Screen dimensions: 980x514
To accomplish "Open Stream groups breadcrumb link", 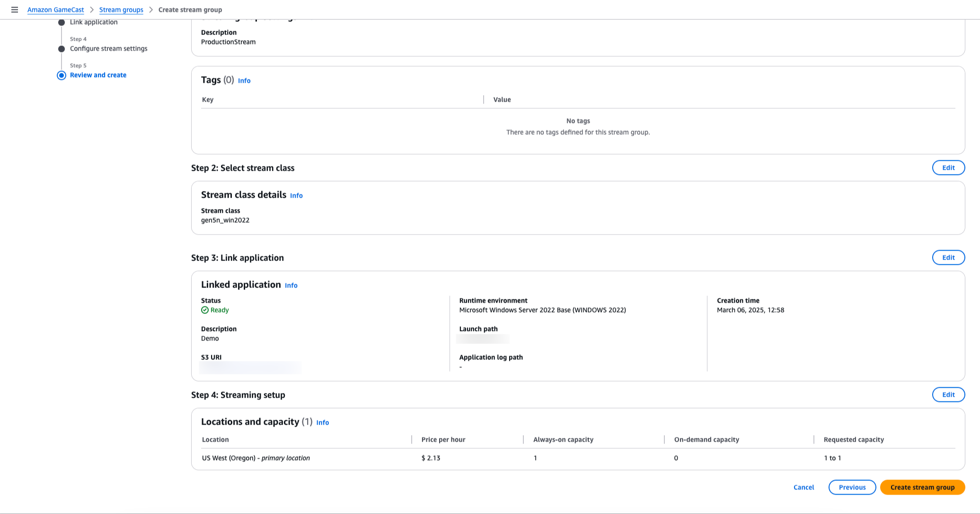I will pyautogui.click(x=121, y=9).
